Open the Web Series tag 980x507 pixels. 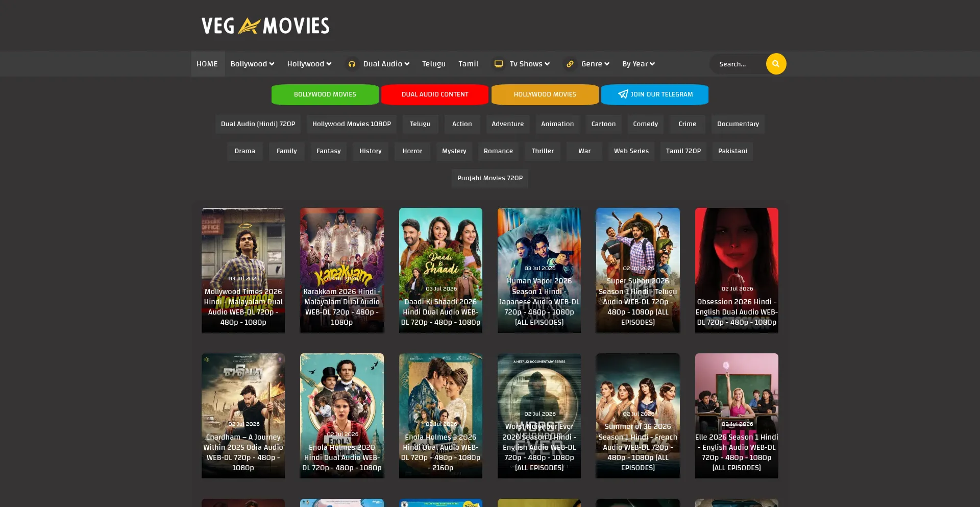point(631,151)
